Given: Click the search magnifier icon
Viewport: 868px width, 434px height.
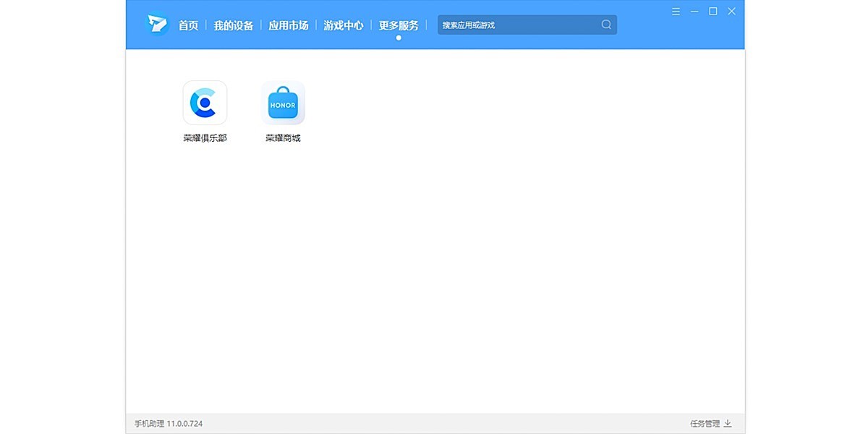Looking at the screenshot, I should point(606,24).
